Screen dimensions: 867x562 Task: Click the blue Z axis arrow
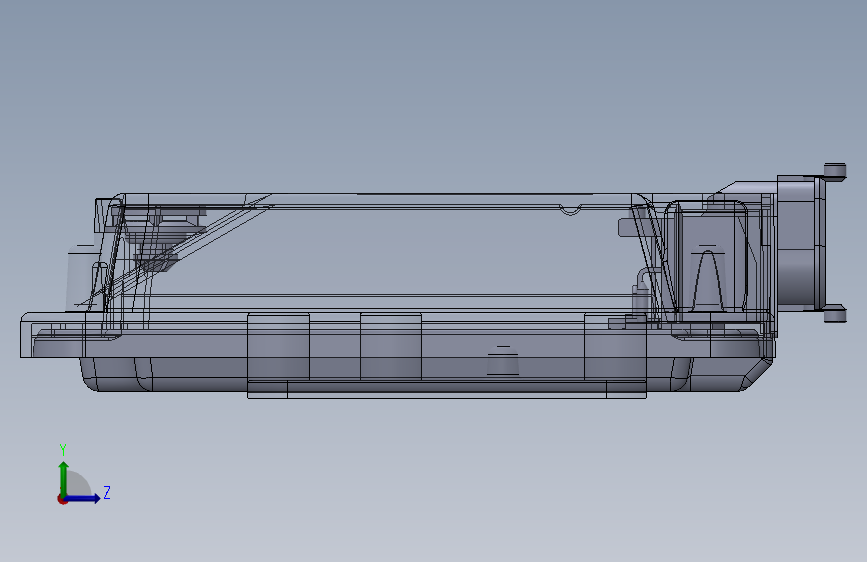click(83, 498)
